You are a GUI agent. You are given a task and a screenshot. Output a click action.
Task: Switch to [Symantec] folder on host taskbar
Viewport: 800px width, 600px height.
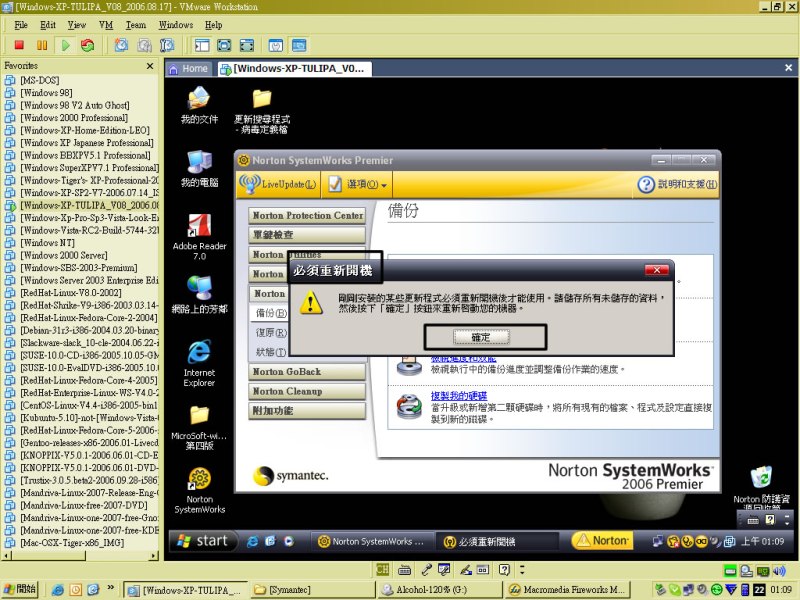pos(313,590)
